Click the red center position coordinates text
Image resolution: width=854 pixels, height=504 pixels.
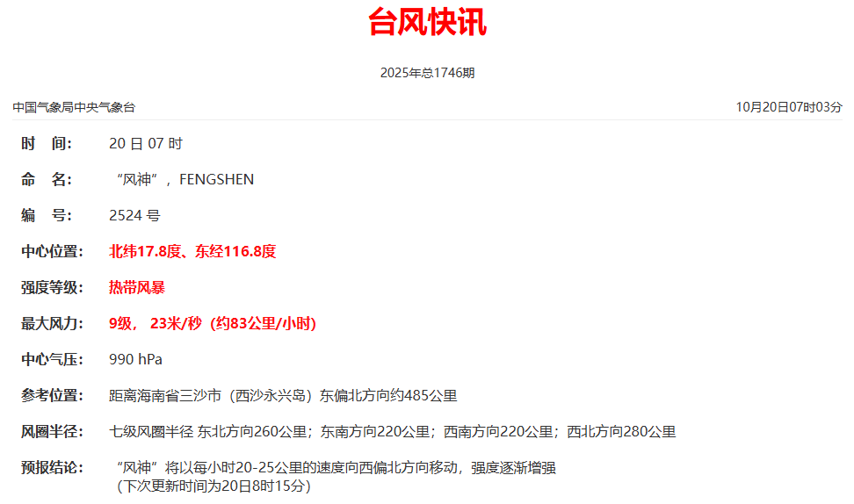point(192,251)
